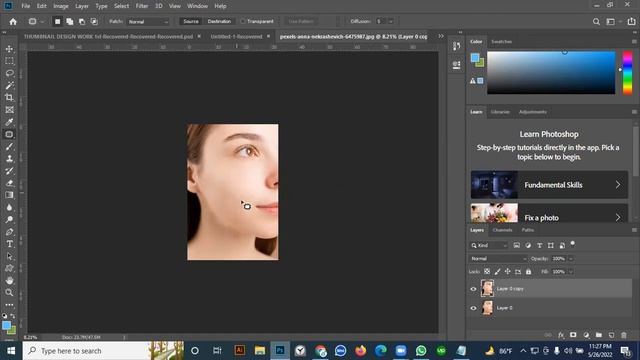The width and height of the screenshot is (640, 360).
Task: Open the Filter menu
Action: (x=142, y=6)
